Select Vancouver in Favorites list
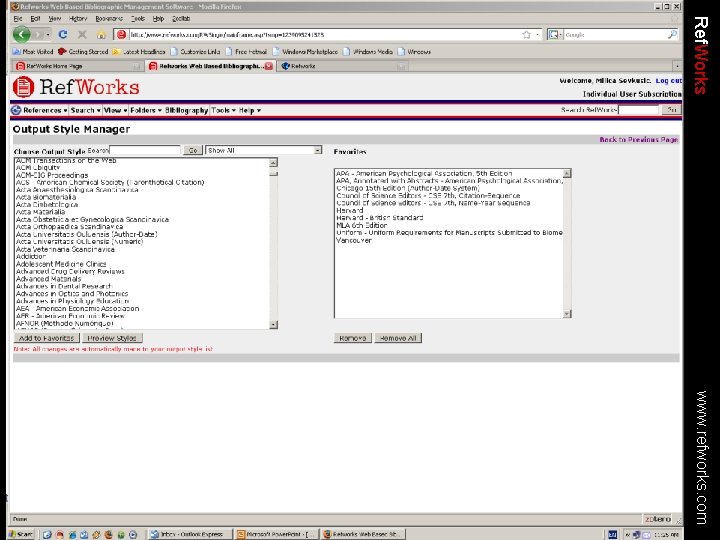The width and height of the screenshot is (720, 540). pos(354,240)
